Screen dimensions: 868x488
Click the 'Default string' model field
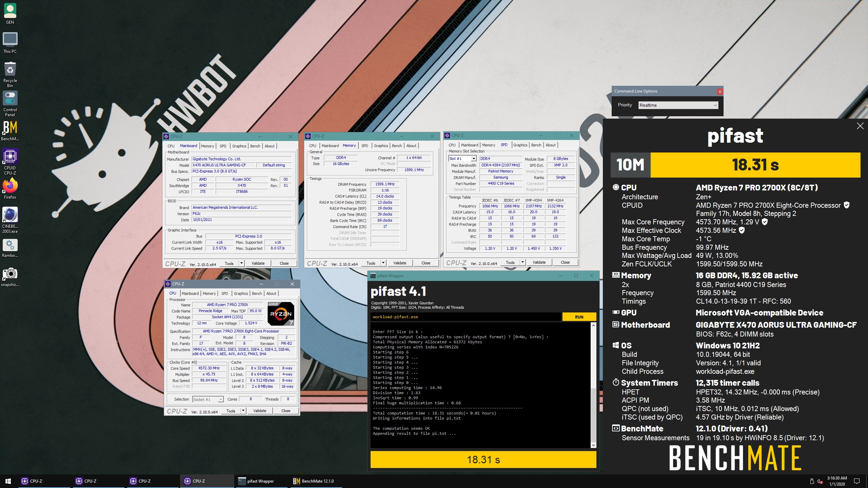(274, 165)
